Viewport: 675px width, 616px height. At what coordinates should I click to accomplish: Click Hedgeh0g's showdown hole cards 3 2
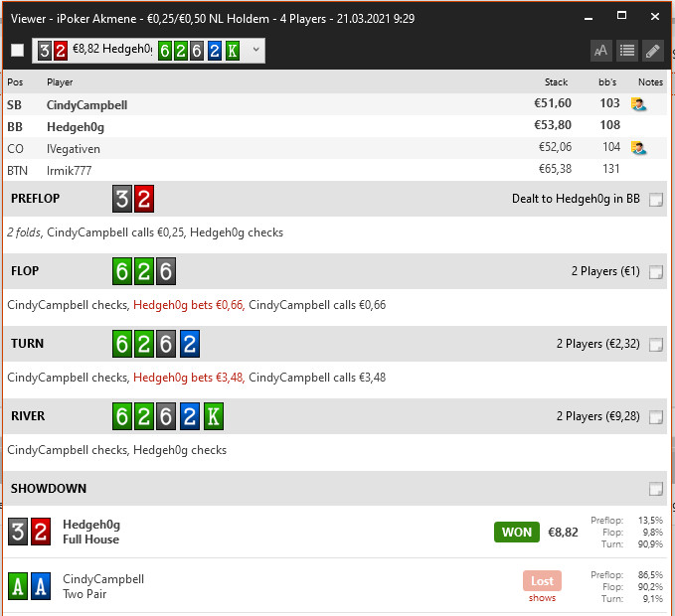(x=29, y=532)
